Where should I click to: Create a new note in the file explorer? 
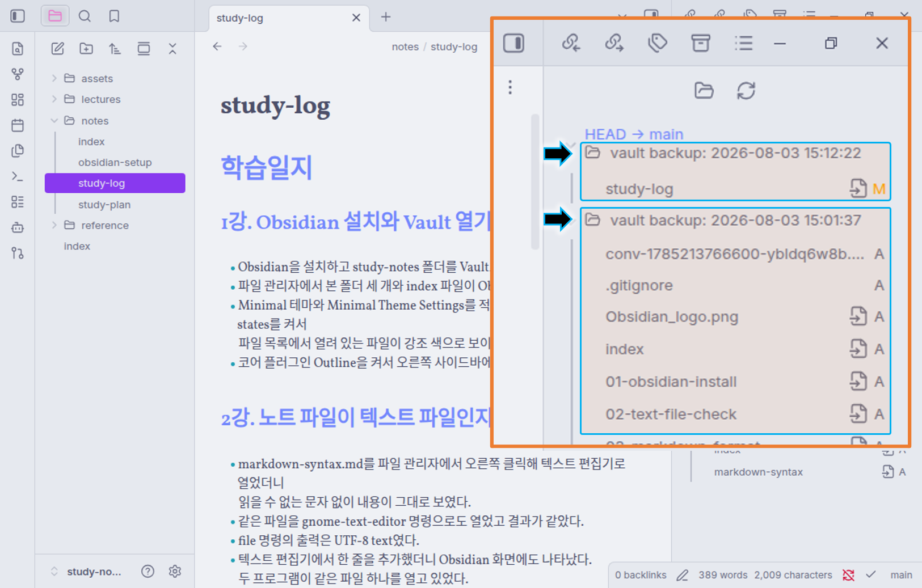coord(57,49)
